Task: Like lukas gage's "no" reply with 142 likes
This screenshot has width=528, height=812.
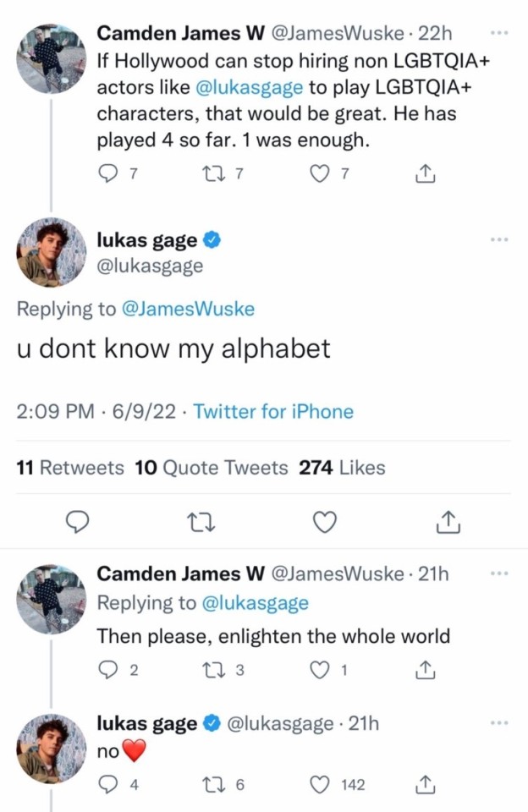Action: coord(319,785)
